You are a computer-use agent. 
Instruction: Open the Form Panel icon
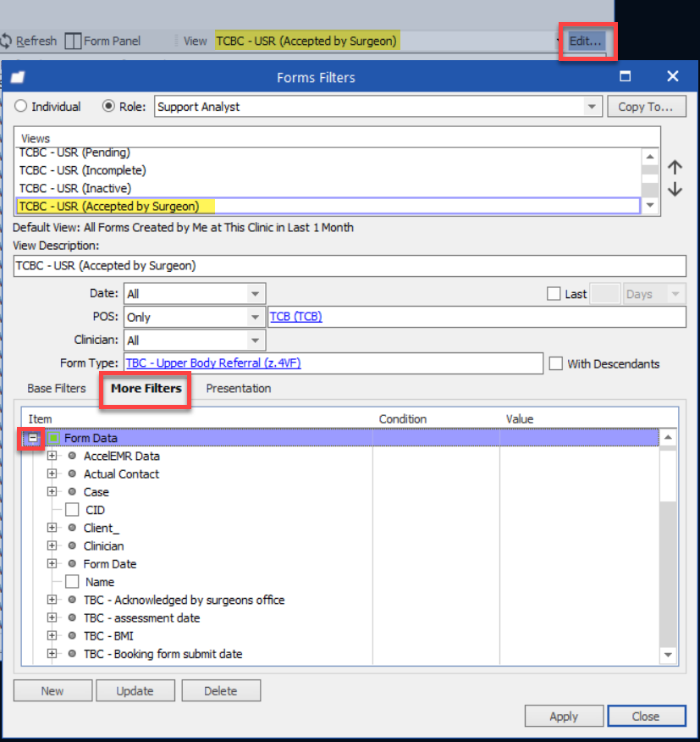click(73, 42)
